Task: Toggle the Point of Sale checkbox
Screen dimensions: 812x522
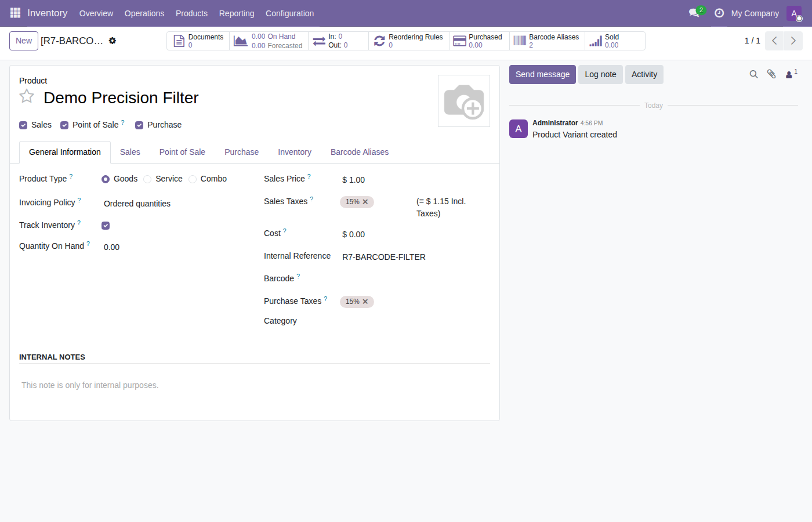Action: tap(64, 125)
